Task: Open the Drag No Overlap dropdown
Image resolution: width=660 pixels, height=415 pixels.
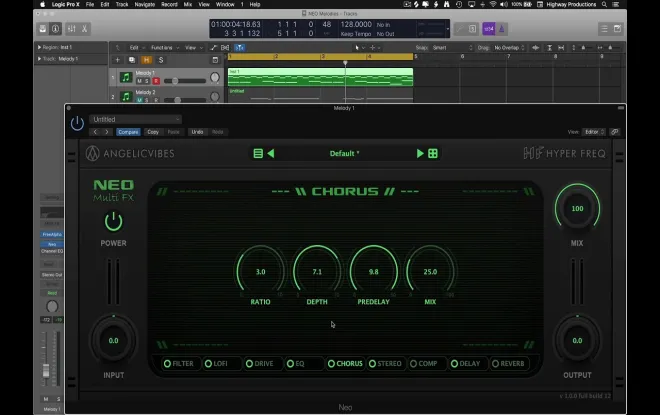Action: pyautogui.click(x=509, y=48)
